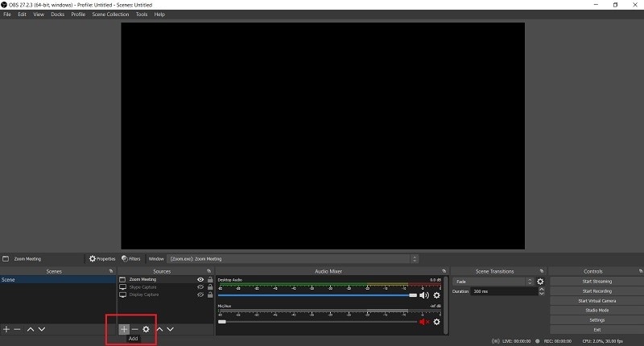Click Start Recording button
Viewport: 644px width, 346px height.
597,291
